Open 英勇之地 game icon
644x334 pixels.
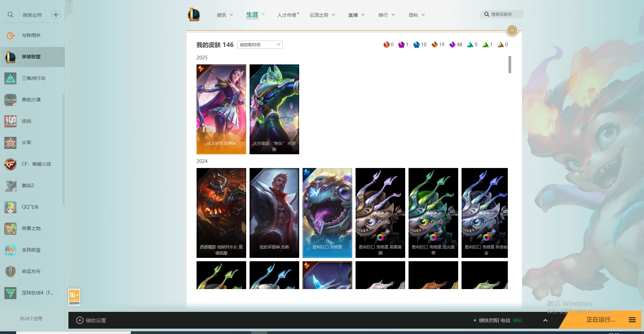pyautogui.click(x=10, y=228)
